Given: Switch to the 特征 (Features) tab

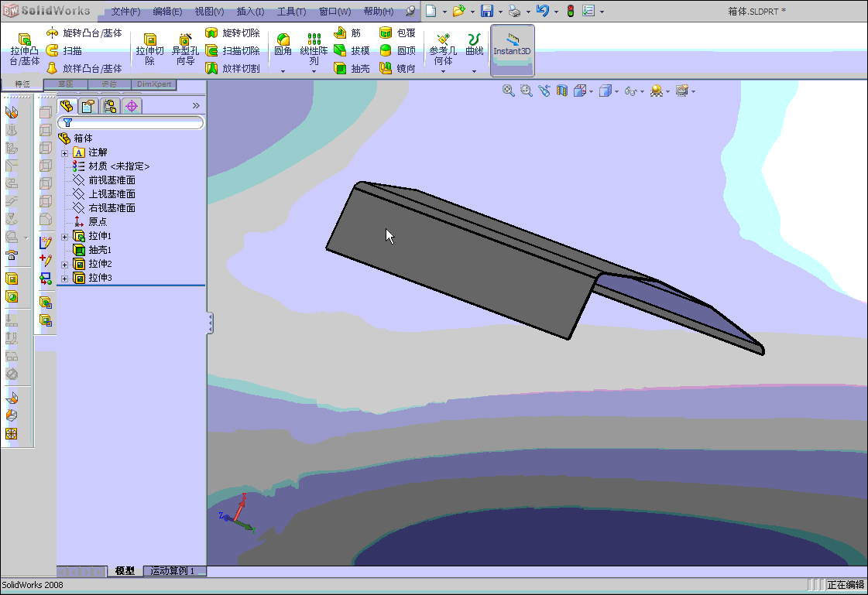Looking at the screenshot, I should pyautogui.click(x=22, y=84).
